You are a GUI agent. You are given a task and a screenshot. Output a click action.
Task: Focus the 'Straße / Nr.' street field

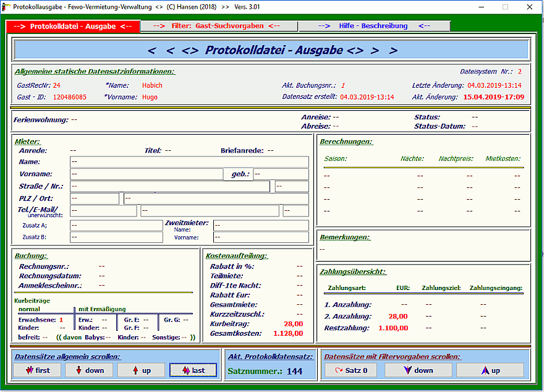pyautogui.click(x=169, y=186)
